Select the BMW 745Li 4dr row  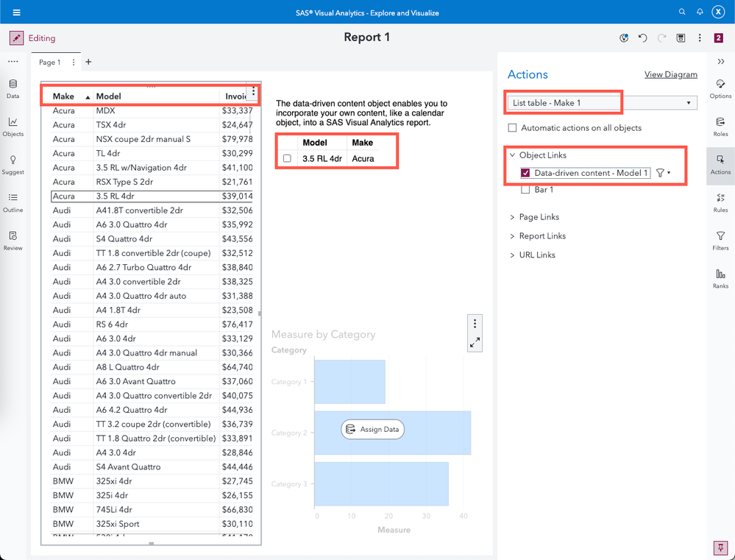(152, 509)
